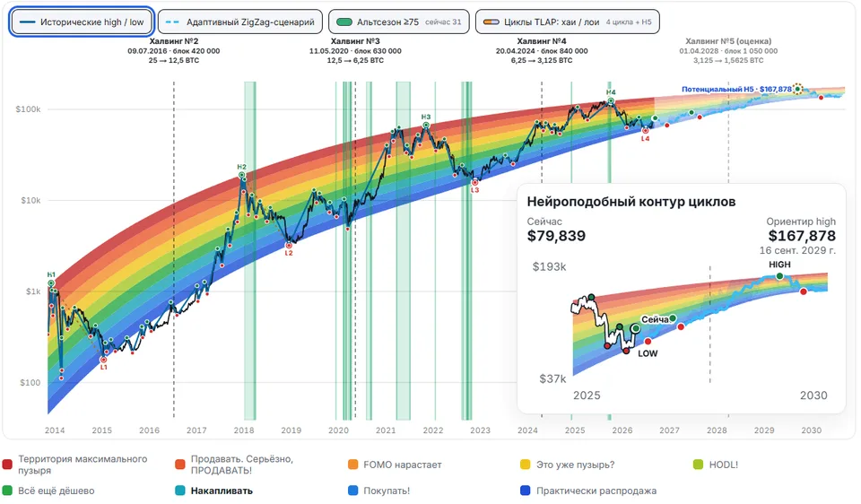Select the L3 low marker near 2023
The width and height of the screenshot is (861, 504).
(475, 183)
